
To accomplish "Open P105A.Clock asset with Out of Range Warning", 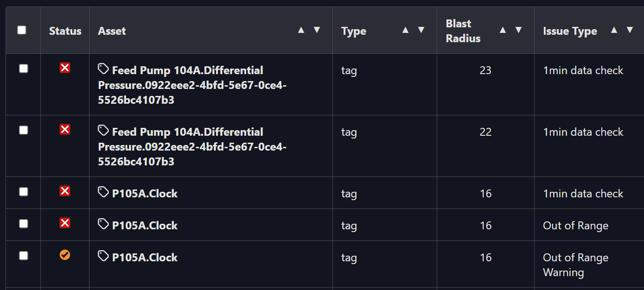I will coord(145,258).
